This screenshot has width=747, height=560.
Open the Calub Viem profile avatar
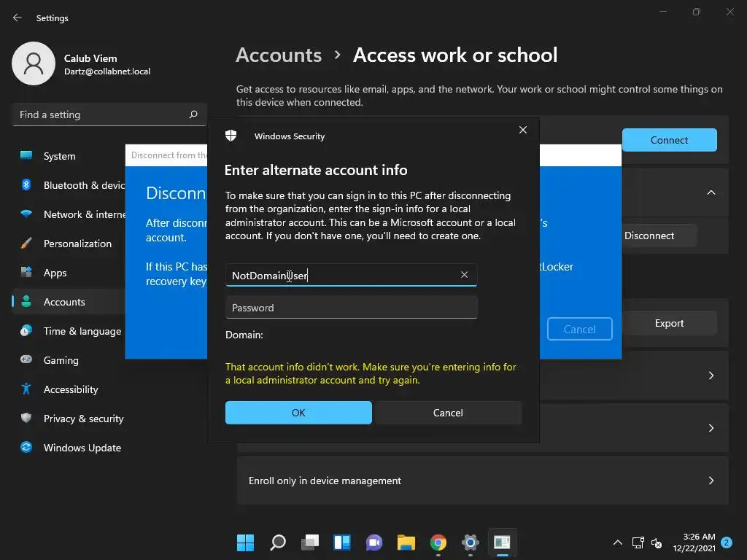[34, 63]
